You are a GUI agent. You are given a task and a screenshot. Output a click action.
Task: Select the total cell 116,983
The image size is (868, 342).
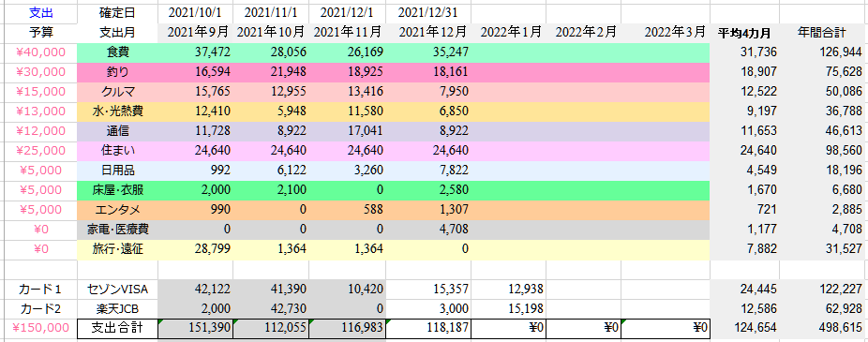[x=348, y=328]
